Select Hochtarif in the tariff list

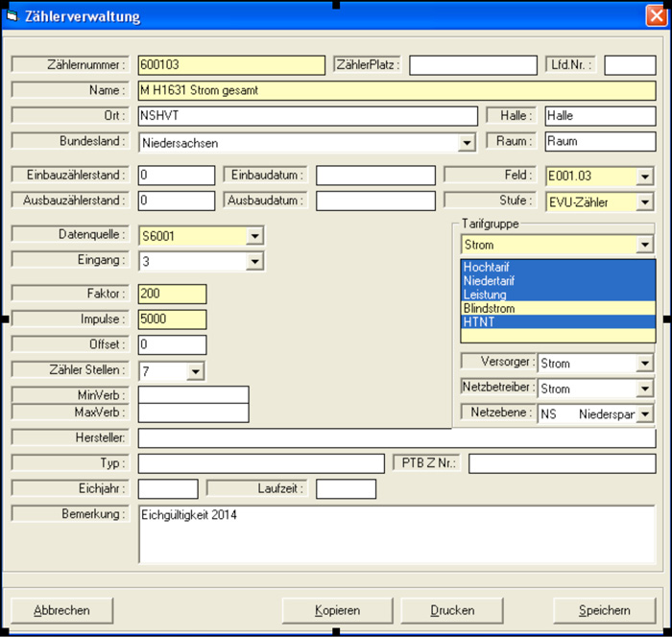557,268
